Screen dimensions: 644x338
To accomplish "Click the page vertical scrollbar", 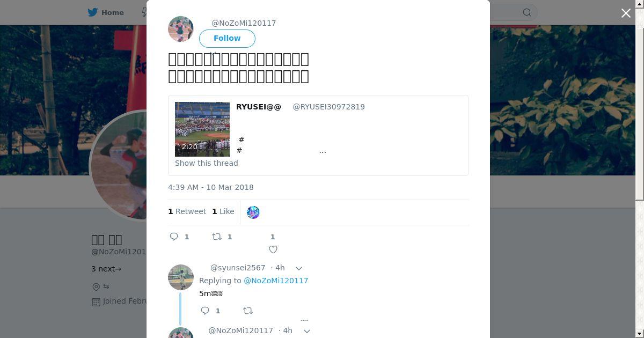I will click(x=640, y=107).
